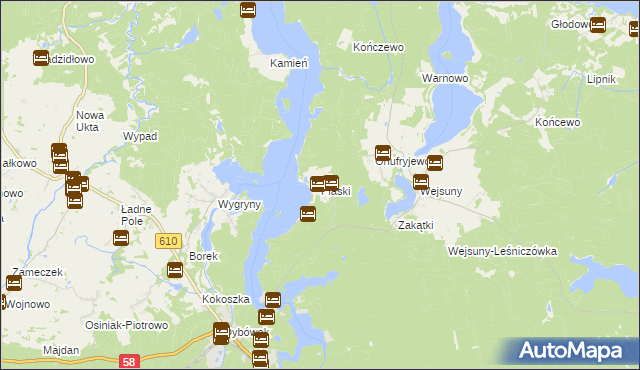Viewport: 640px width, 370px height.
Task: Click the Majdan village label
Action: click(x=61, y=350)
